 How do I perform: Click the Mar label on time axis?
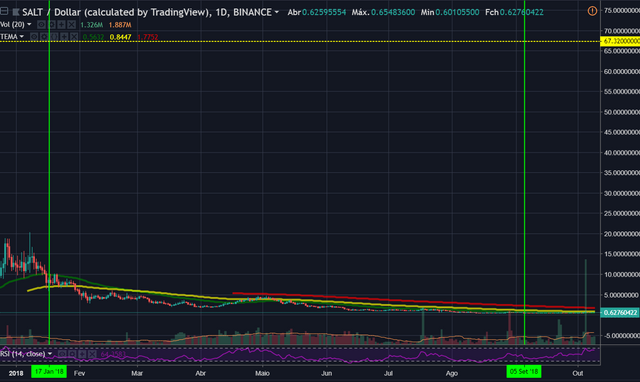tap(137, 373)
